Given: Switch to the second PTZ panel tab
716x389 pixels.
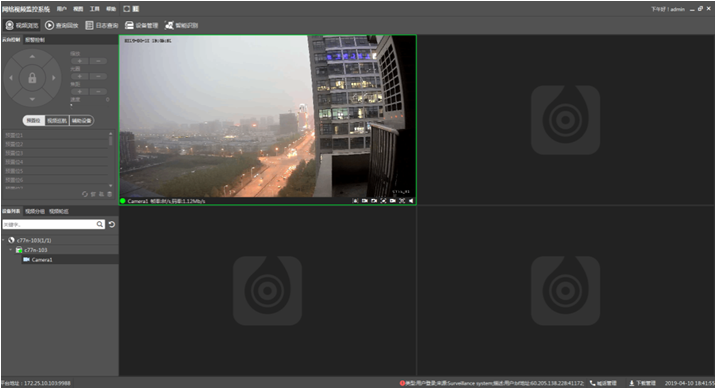Looking at the screenshot, I should 35,40.
